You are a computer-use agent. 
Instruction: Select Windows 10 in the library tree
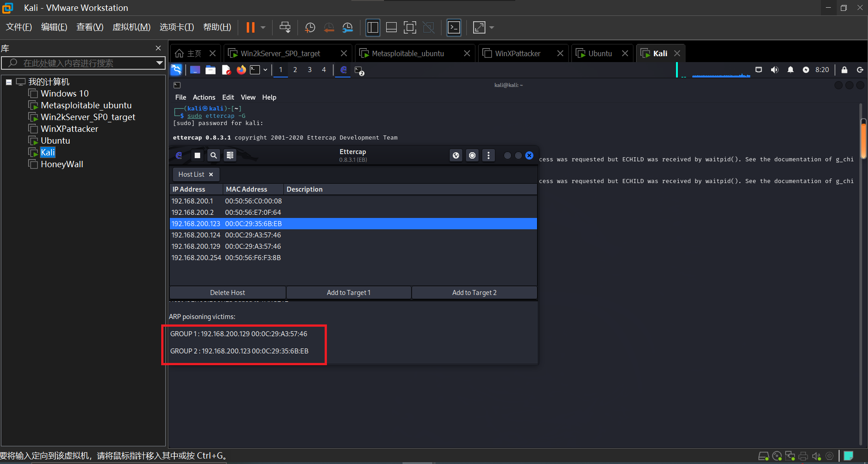pyautogui.click(x=65, y=93)
